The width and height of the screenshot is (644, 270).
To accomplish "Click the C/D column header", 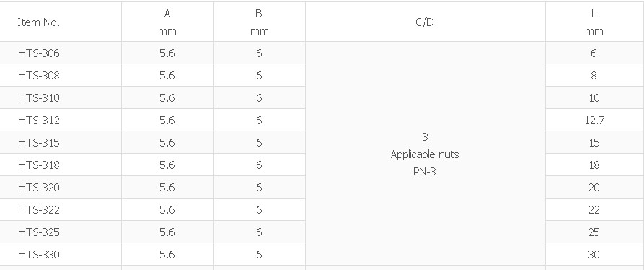I will click(425, 22).
